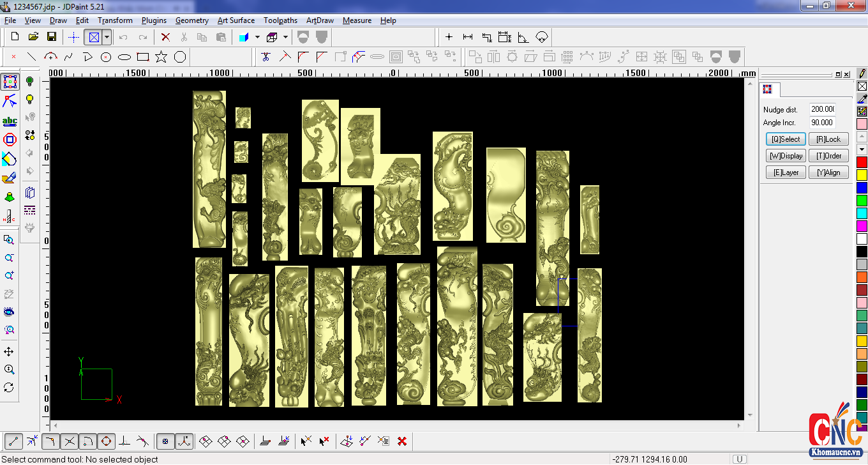Click the pan move arrows tool
The width and height of the screenshot is (868, 465).
(9, 352)
